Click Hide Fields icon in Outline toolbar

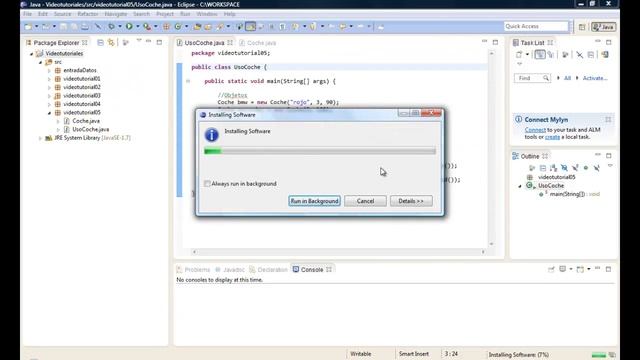pos(564,168)
